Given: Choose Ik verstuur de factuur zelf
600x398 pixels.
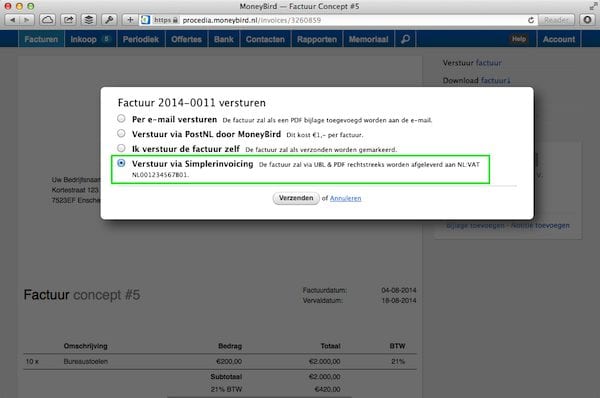Looking at the screenshot, I should point(121,148).
